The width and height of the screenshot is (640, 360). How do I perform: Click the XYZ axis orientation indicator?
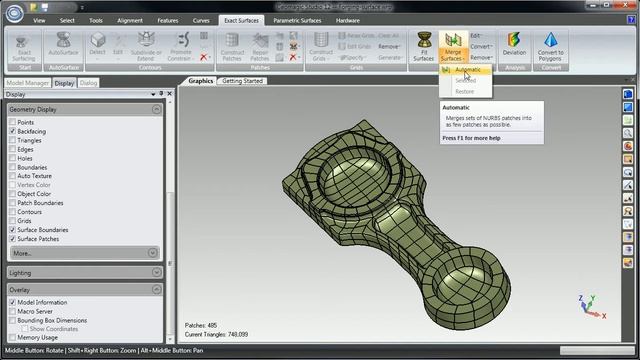592,307
